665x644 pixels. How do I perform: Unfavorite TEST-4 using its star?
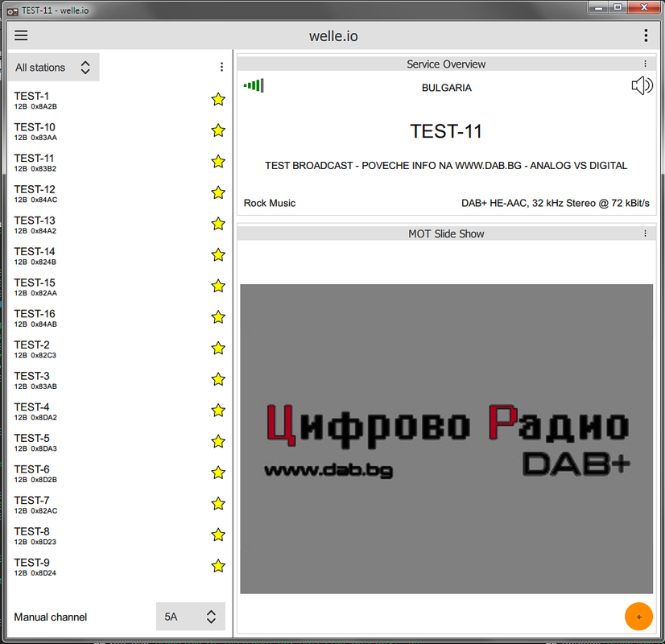218,411
